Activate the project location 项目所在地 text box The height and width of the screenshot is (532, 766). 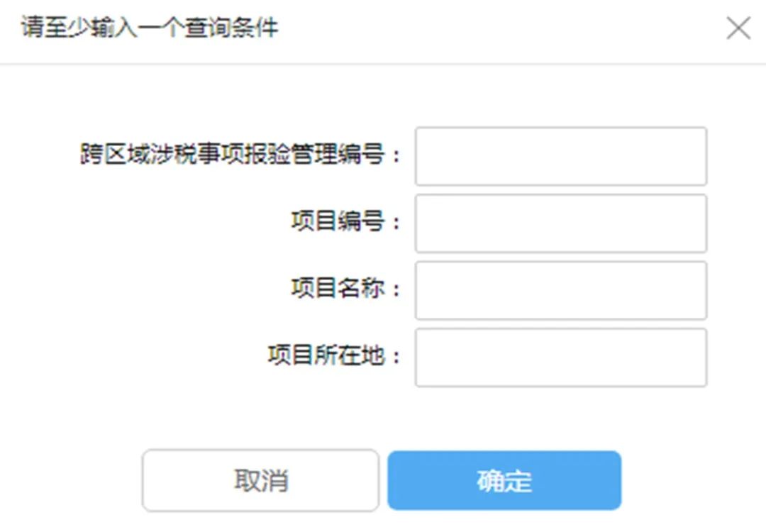pyautogui.click(x=561, y=358)
